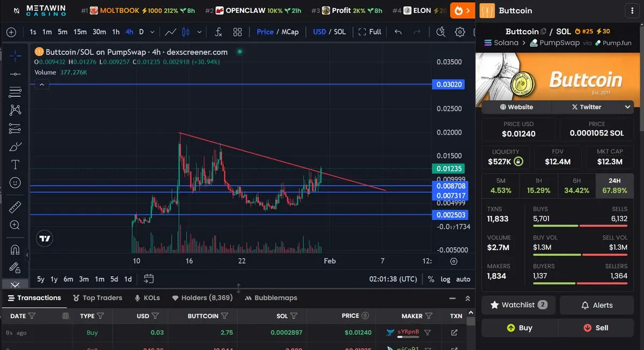Filter transactions by TYPE
This screenshot has height=350, width=644.
click(x=100, y=316)
